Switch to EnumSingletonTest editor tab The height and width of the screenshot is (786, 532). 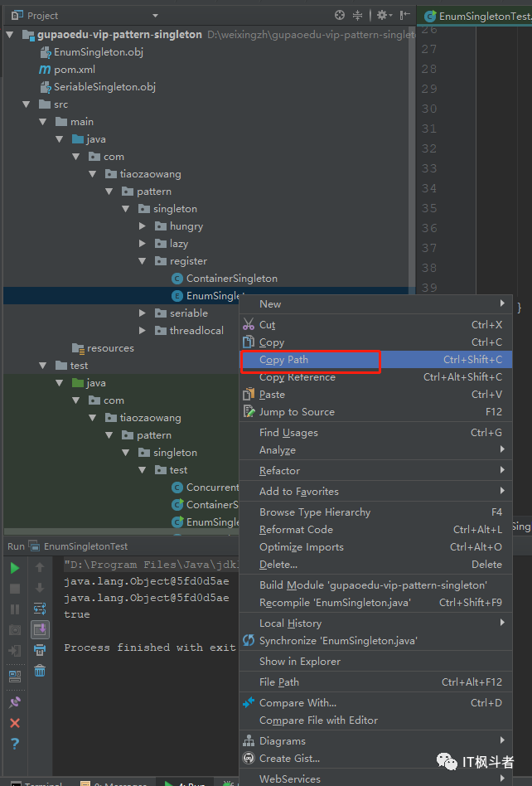coord(476,16)
